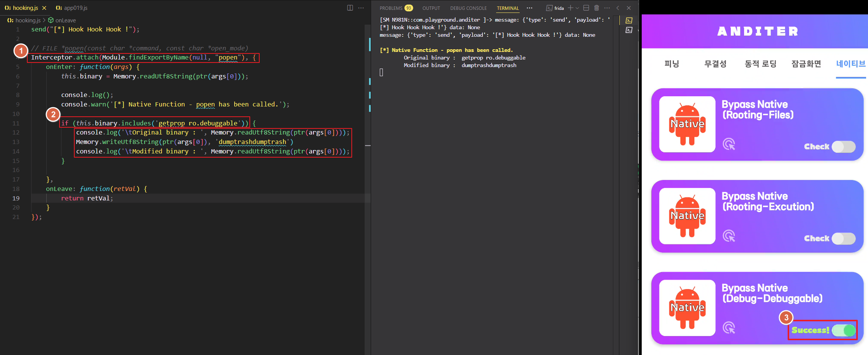Open the 동적 로딩 tab in Anditer

[760, 64]
